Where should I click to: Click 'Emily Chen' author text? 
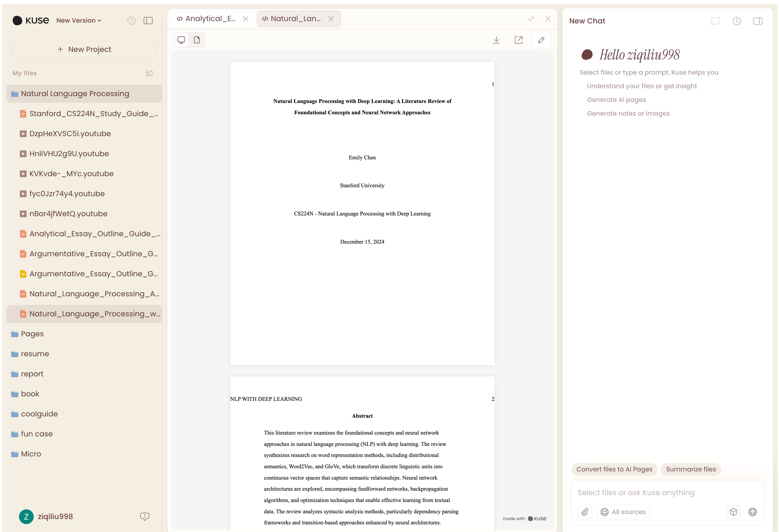(362, 157)
